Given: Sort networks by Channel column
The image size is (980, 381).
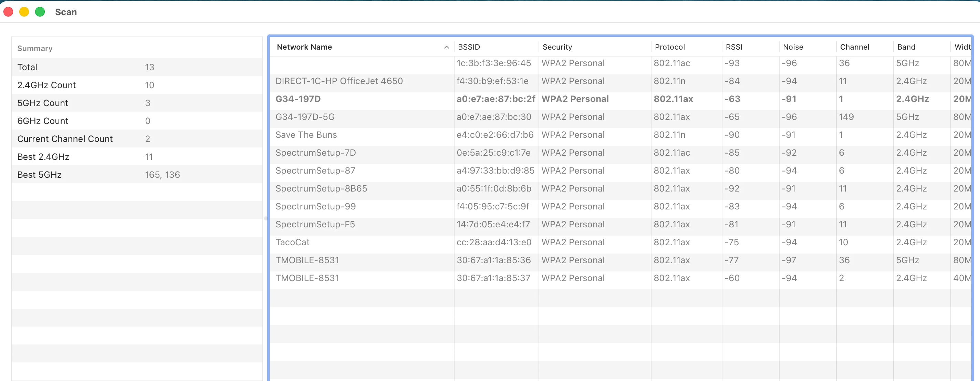Looking at the screenshot, I should (x=854, y=47).
